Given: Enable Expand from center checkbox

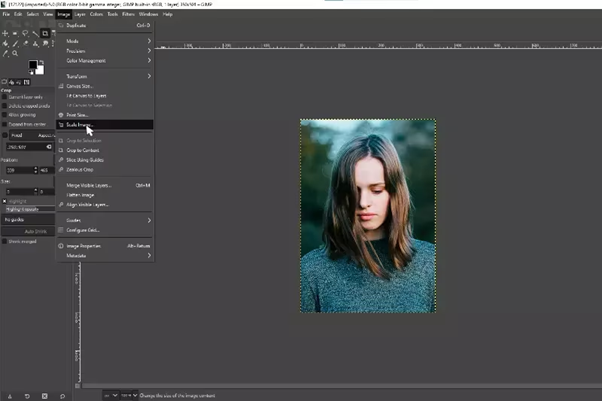Looking at the screenshot, I should (5, 124).
